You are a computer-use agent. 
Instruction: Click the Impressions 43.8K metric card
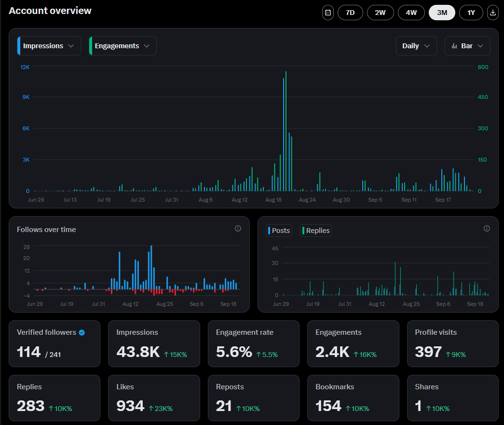coord(154,343)
